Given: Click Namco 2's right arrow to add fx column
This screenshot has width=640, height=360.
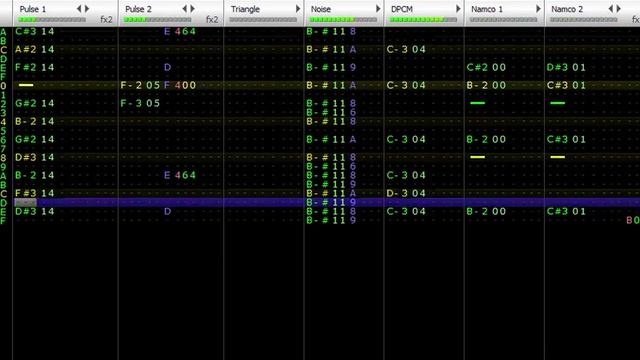Looking at the screenshot, I should tap(619, 9).
